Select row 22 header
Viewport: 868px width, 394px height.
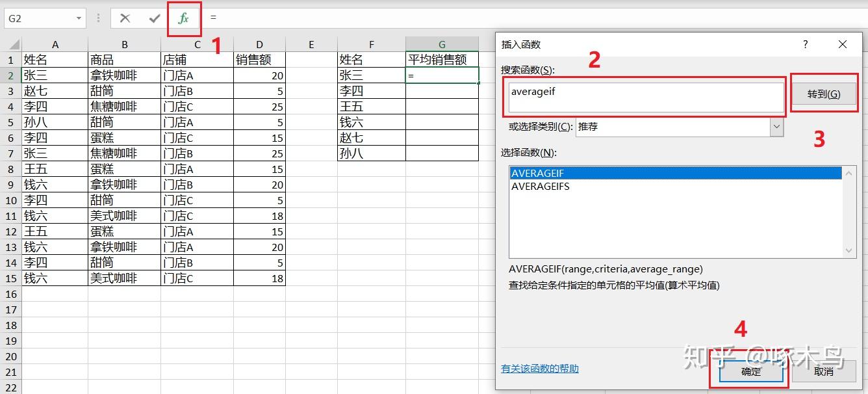point(10,387)
